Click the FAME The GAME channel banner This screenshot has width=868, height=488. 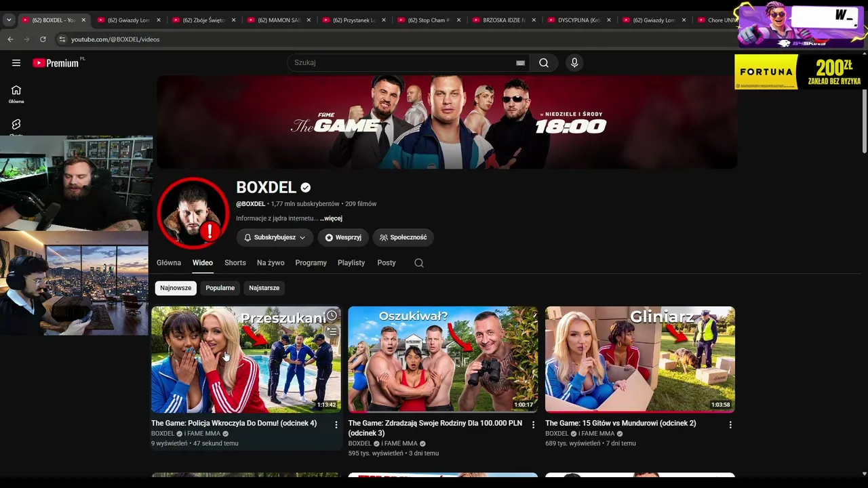click(x=447, y=122)
